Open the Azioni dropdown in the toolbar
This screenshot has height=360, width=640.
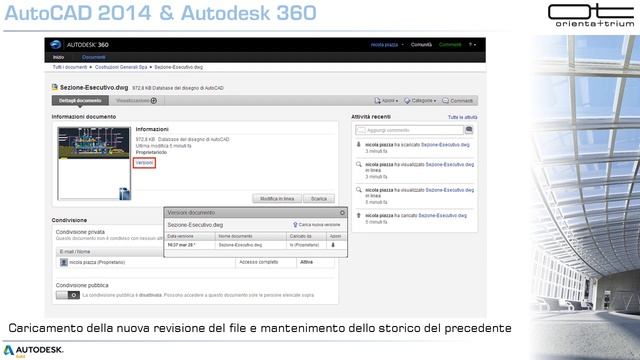click(386, 100)
